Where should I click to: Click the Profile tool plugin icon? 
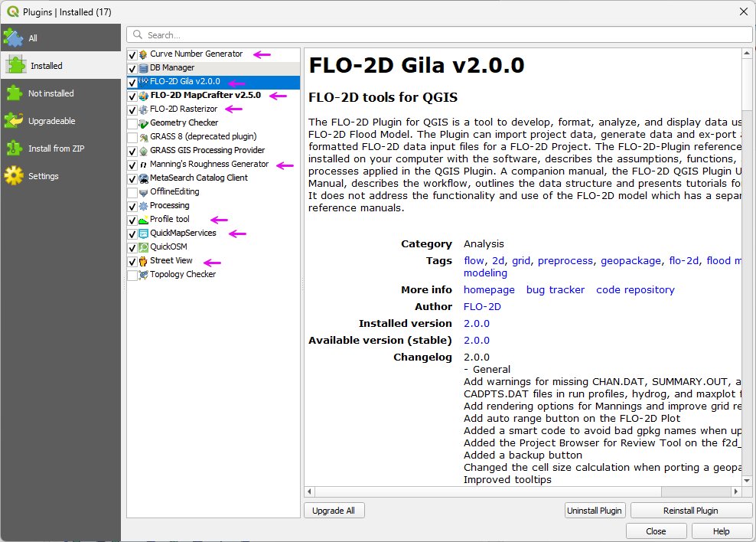pos(143,220)
